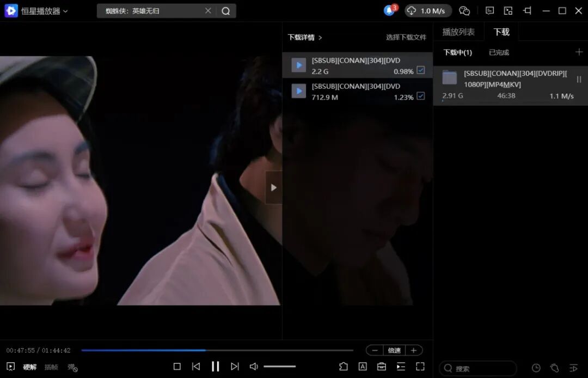Open the toolbox briefcase icon
Viewport: 588px width, 378px height.
pos(382,367)
